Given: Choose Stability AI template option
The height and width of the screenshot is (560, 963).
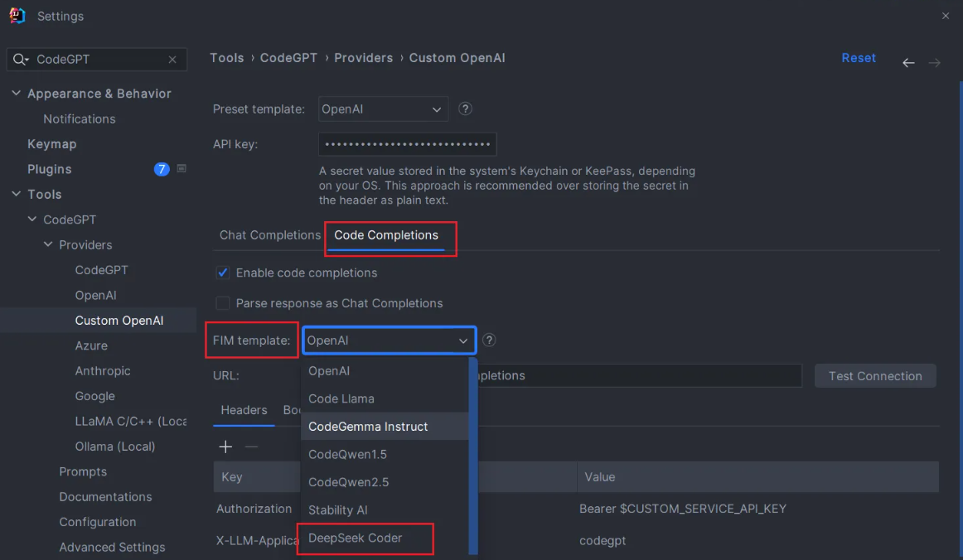Looking at the screenshot, I should [385, 509].
